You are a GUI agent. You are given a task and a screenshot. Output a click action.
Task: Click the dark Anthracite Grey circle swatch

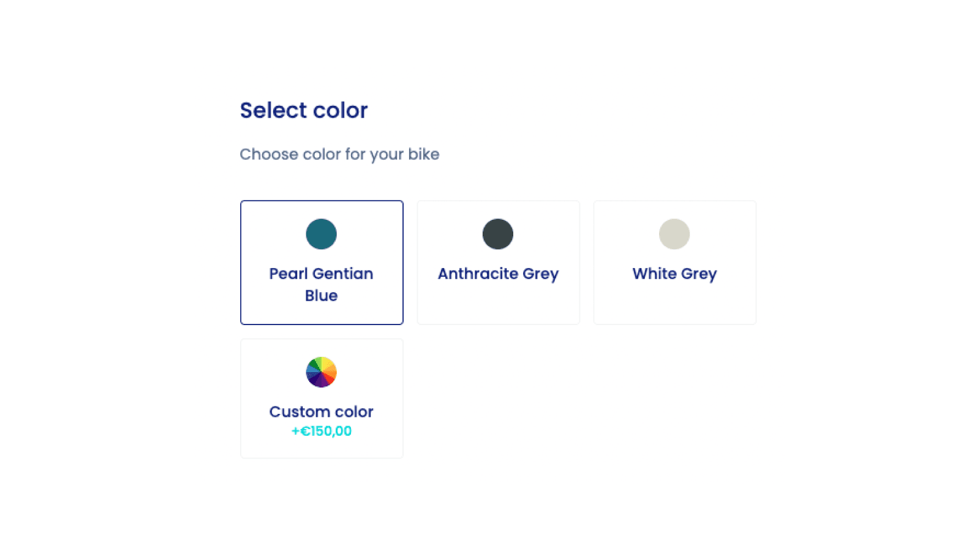pos(498,234)
